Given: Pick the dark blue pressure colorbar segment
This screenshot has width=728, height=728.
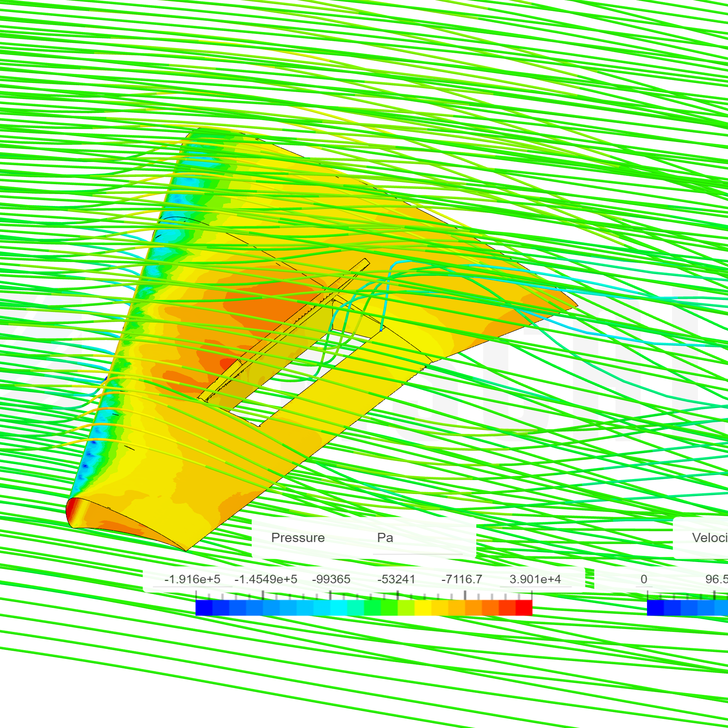Looking at the screenshot, I should 204,608.
